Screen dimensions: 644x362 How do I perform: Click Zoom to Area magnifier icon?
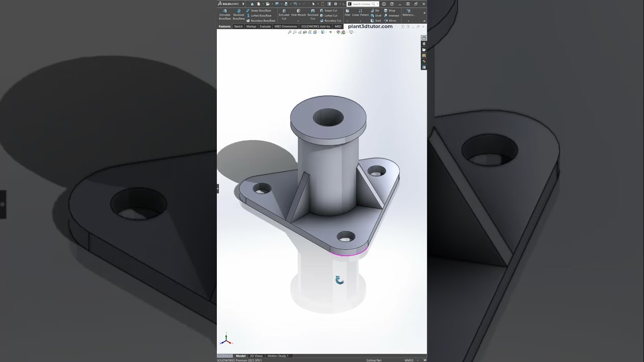[x=295, y=32]
